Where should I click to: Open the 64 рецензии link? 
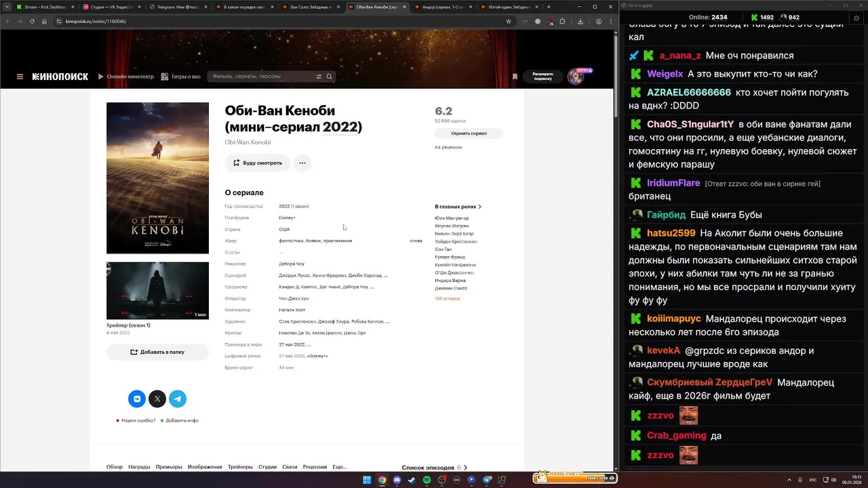point(448,147)
